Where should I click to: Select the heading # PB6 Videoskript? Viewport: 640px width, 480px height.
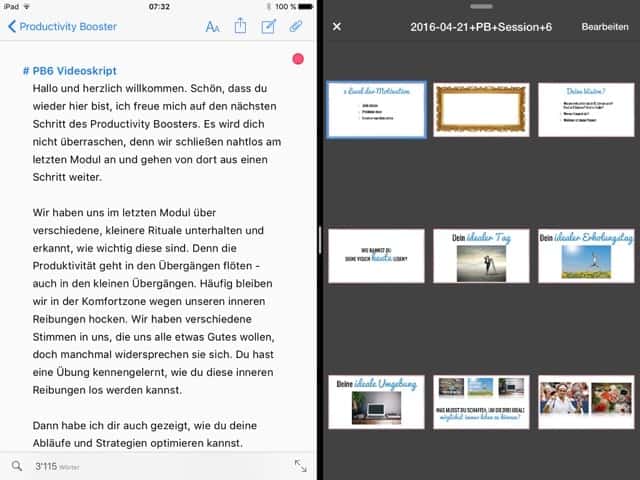tap(70, 71)
